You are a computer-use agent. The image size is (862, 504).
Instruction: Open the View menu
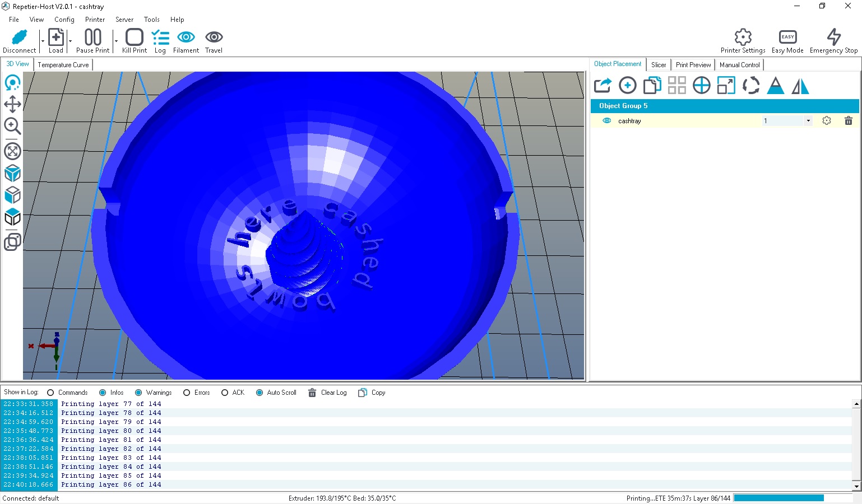(36, 20)
